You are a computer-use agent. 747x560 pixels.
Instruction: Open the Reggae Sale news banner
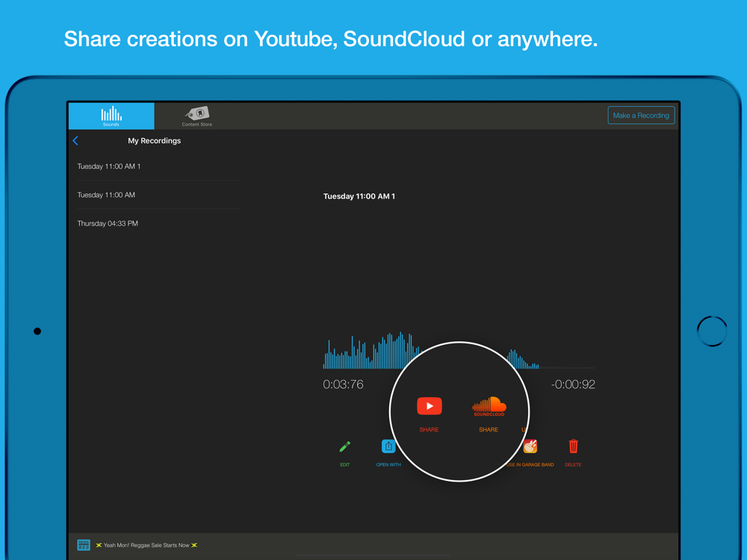[x=146, y=545]
